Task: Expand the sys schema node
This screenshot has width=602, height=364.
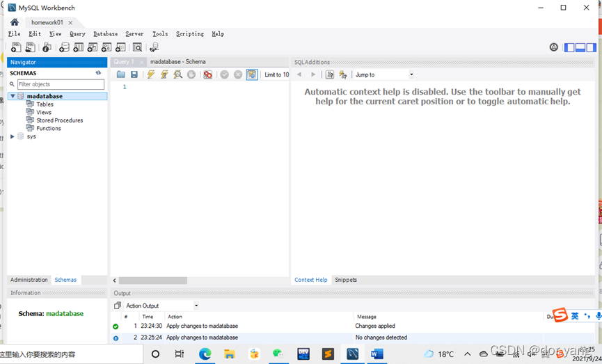Action: 13,136
